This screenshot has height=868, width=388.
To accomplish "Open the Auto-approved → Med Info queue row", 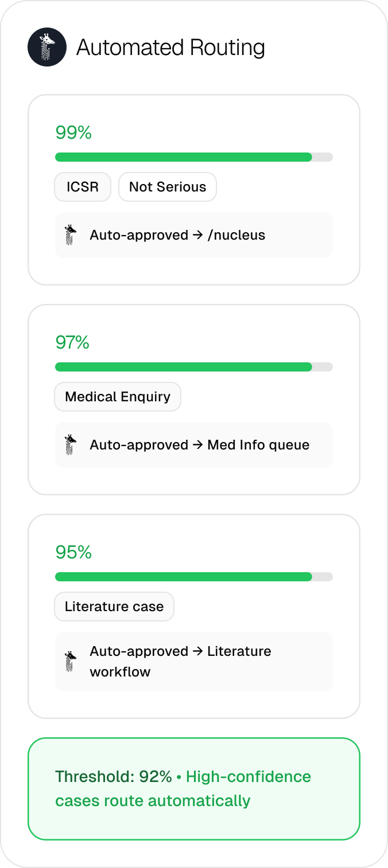I will point(194,445).
